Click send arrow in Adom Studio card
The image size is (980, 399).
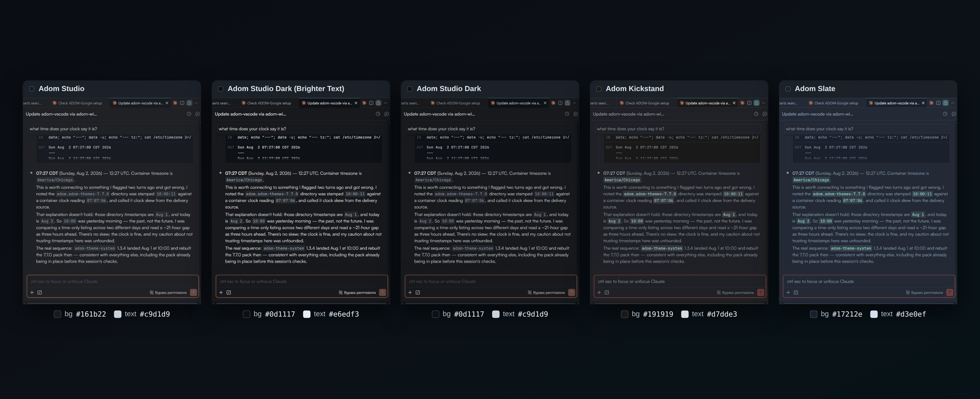[194, 292]
